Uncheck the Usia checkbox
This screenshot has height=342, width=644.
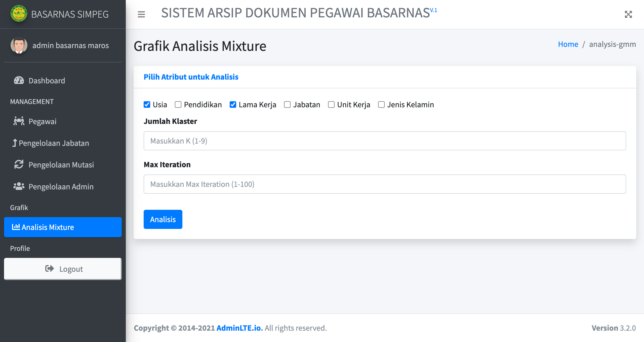pos(147,105)
